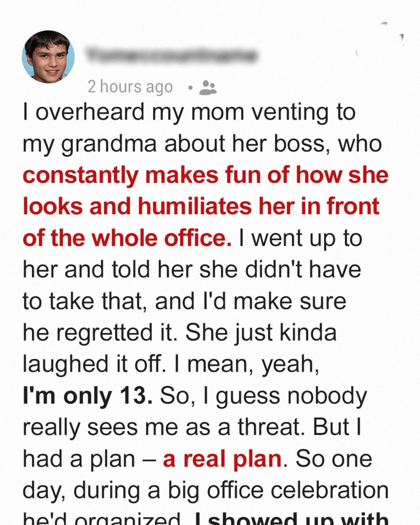The height and width of the screenshot is (525, 420).
Task: Tap the partially cut-off words "he'd organized"
Action: [102, 520]
